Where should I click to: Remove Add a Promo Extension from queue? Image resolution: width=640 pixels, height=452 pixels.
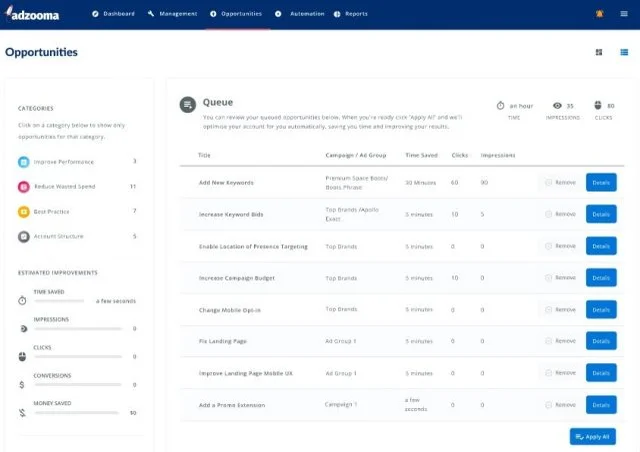560,405
